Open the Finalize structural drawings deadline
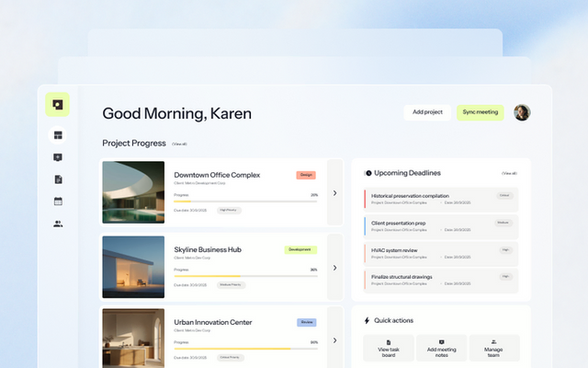 coord(441,280)
